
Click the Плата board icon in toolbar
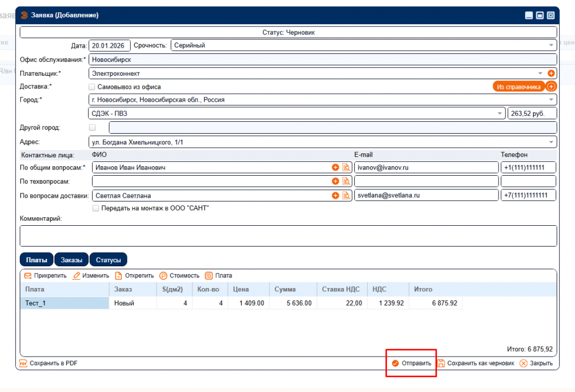209,276
